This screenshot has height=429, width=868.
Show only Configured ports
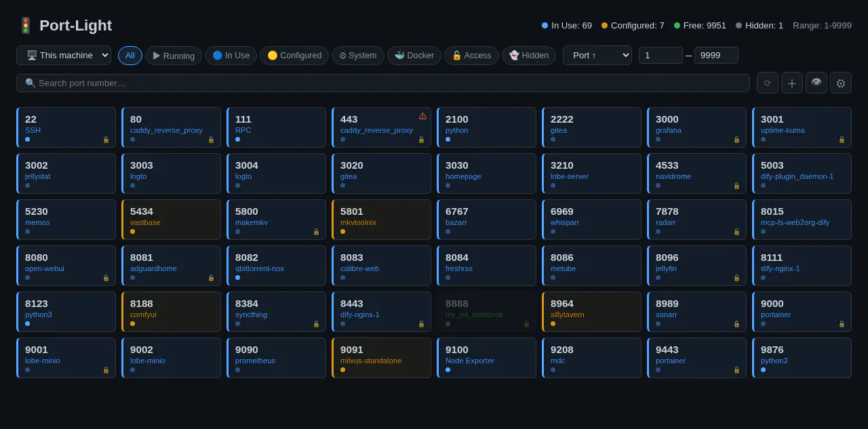[x=294, y=56]
